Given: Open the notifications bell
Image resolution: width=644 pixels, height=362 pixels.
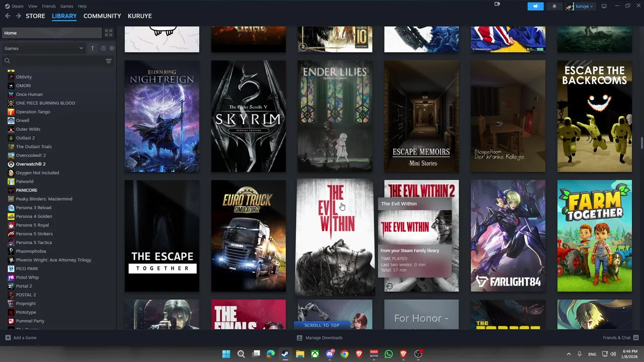Looking at the screenshot, I should tap(554, 6).
